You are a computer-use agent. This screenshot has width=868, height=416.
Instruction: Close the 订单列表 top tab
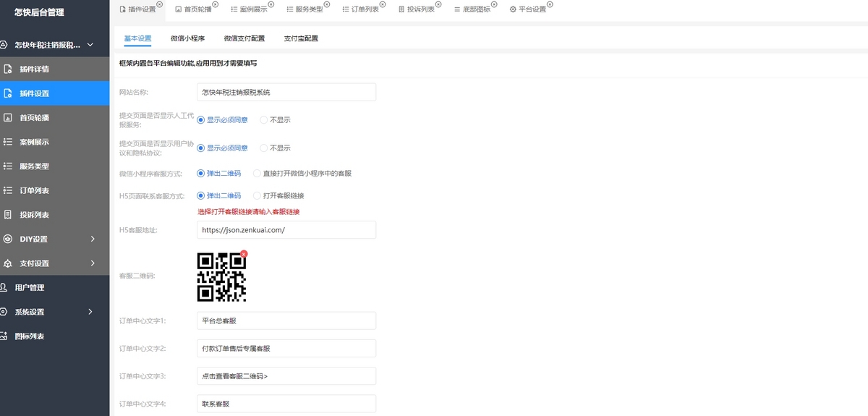pyautogui.click(x=383, y=4)
